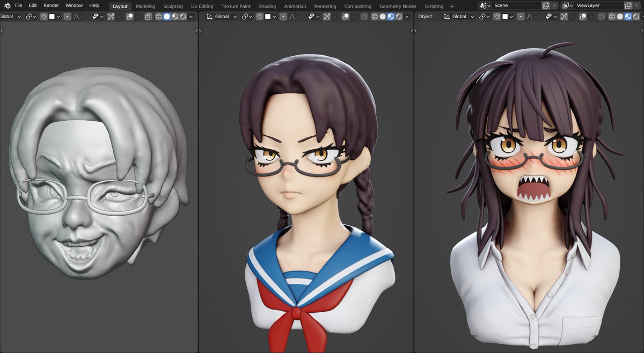Switch to the Animation workspace tab

point(295,6)
